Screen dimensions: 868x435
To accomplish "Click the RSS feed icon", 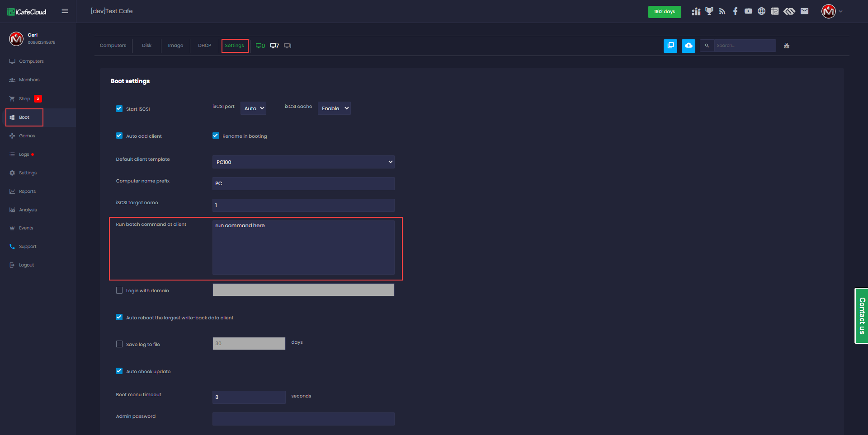I will (722, 11).
